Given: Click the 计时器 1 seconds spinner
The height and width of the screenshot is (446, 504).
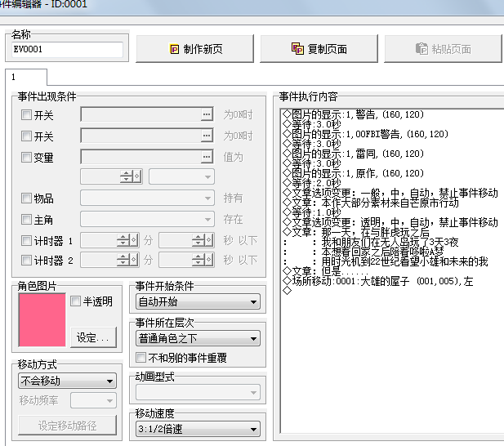Looking at the screenshot, I should [198, 240].
